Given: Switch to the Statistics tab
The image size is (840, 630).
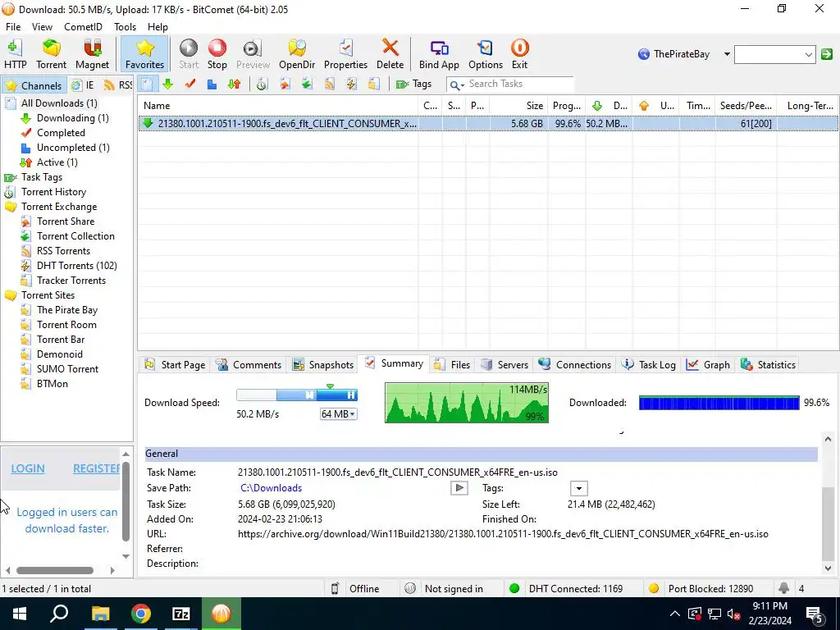Looking at the screenshot, I should (x=768, y=365).
